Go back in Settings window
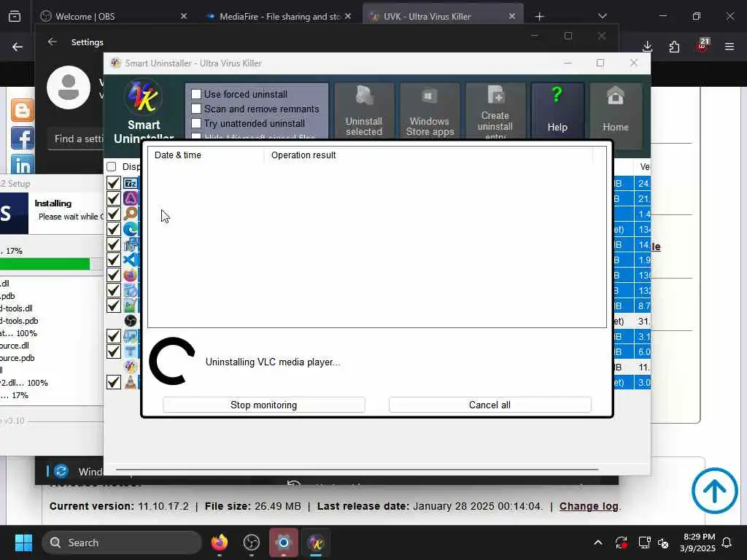This screenshot has height=560, width=747. coord(53,42)
